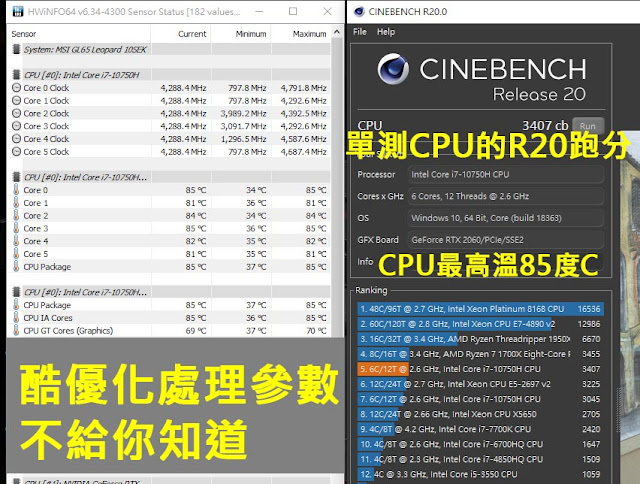640x484 pixels.
Task: Select ranking entry Xeon CPU X5650
Action: 480,414
